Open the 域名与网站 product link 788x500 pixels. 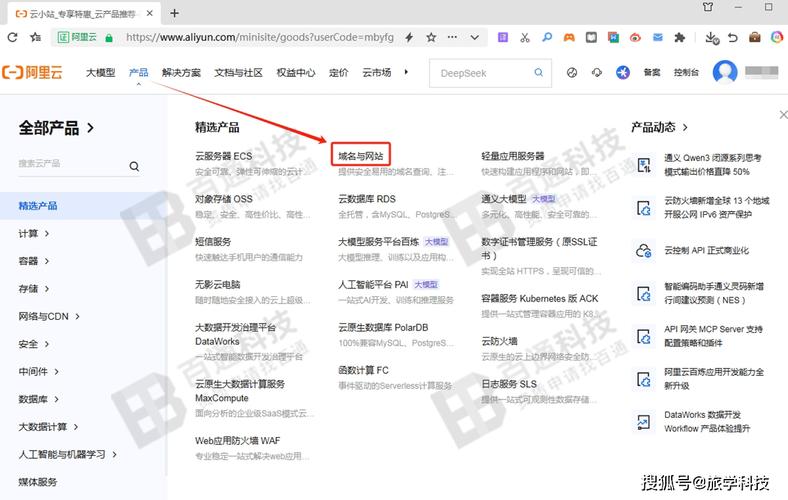pyautogui.click(x=360, y=156)
